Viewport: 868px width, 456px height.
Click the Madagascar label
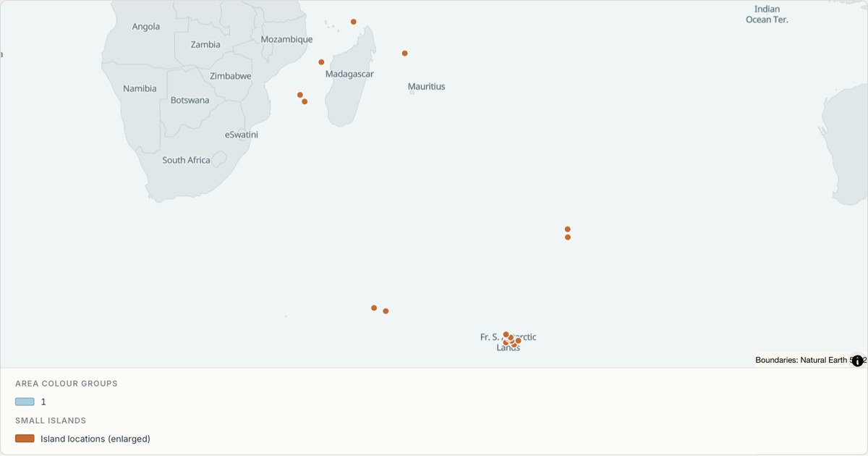pos(349,74)
